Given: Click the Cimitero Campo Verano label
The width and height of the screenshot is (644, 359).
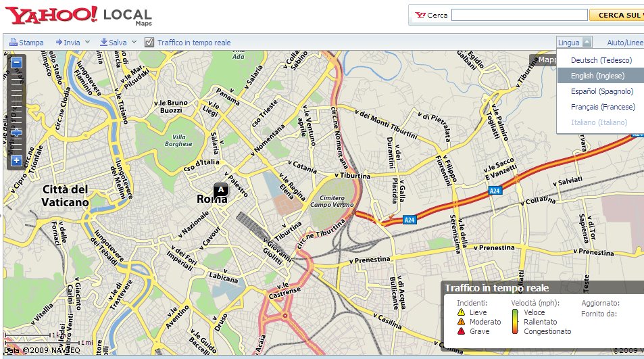Looking at the screenshot, I should (x=332, y=201).
